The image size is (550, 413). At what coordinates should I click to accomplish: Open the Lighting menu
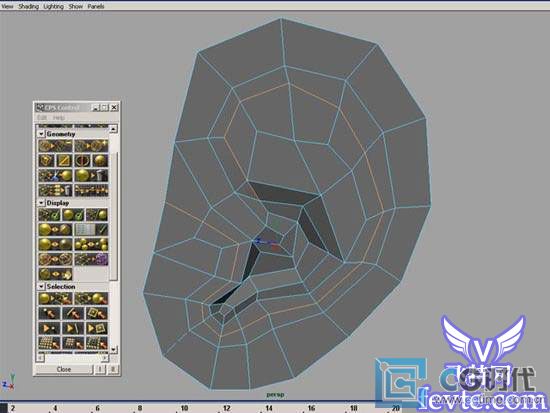tap(54, 6)
